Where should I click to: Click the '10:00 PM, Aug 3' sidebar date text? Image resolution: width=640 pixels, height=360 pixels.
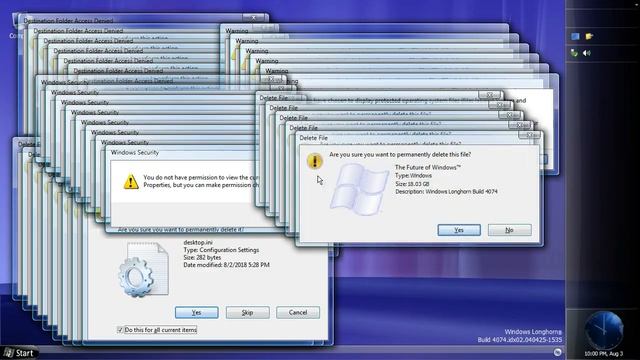click(604, 353)
